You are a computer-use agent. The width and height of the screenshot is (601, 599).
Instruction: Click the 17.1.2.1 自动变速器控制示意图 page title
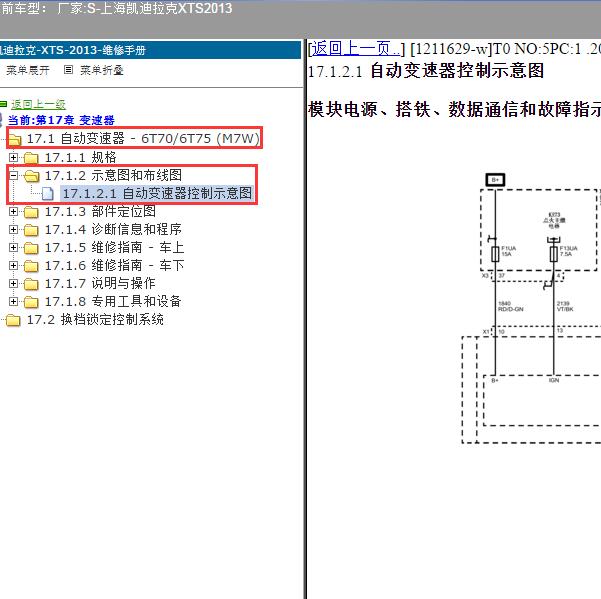click(426, 71)
